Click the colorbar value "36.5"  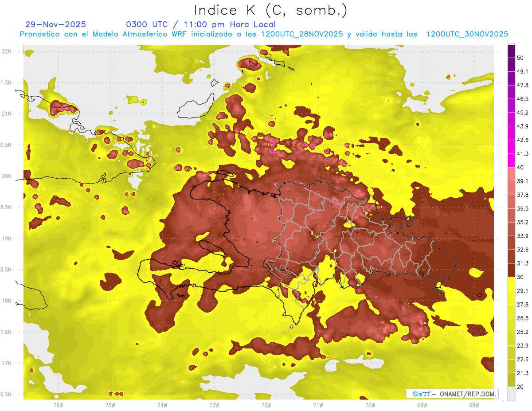522,208
